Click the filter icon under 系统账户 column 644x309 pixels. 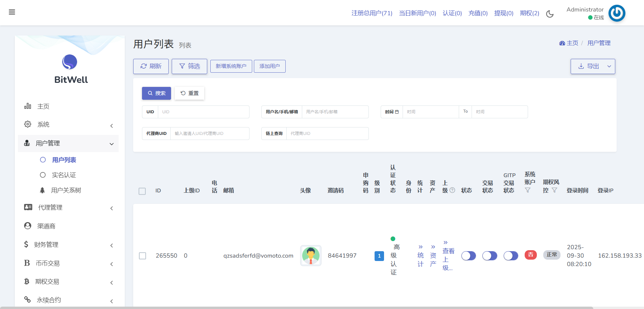[527, 190]
